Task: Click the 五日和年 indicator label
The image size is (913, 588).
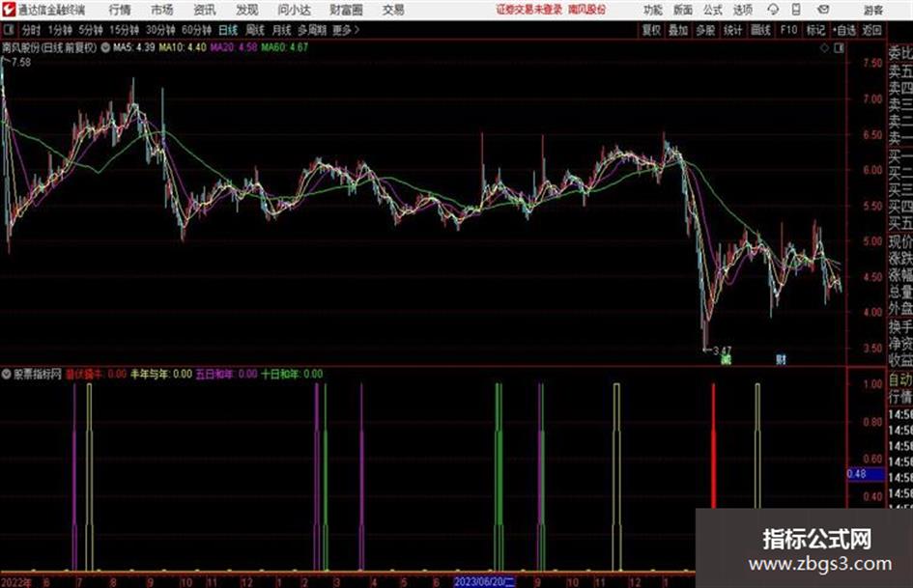Action: 226,375
